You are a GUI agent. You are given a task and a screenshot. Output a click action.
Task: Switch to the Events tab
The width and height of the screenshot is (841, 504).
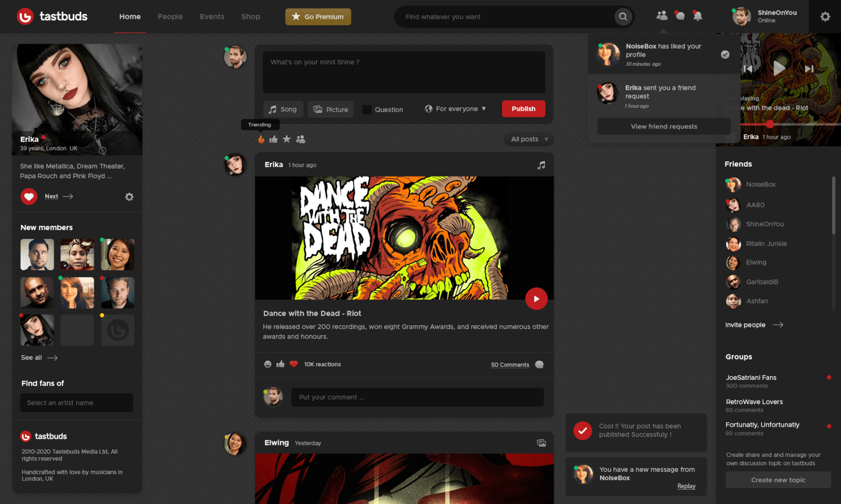coord(212,17)
